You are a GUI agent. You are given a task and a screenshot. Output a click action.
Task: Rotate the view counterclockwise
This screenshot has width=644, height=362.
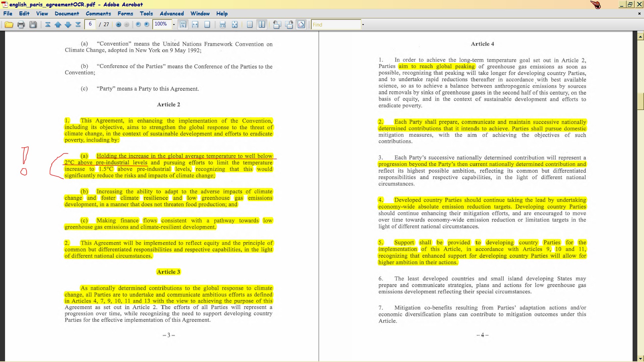(277, 24)
